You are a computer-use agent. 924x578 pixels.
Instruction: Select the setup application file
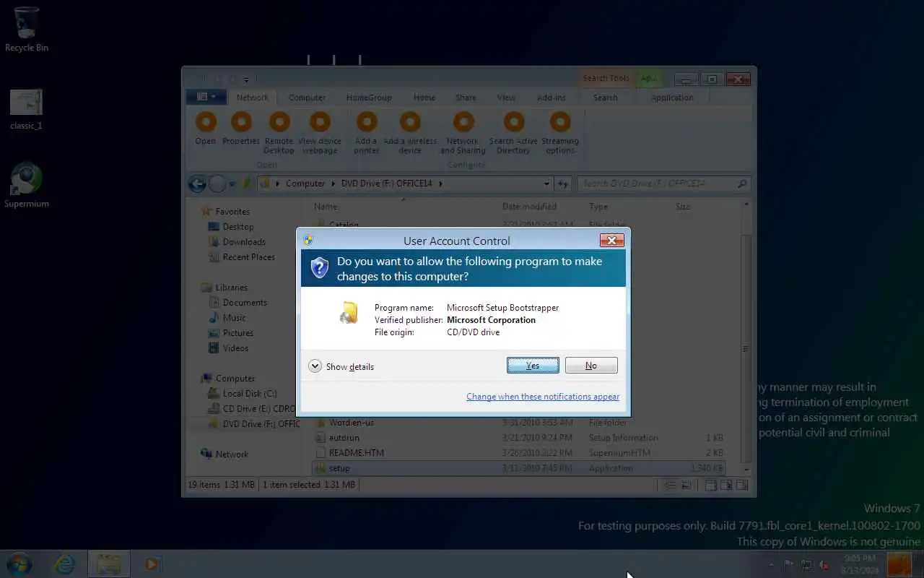pos(520,468)
